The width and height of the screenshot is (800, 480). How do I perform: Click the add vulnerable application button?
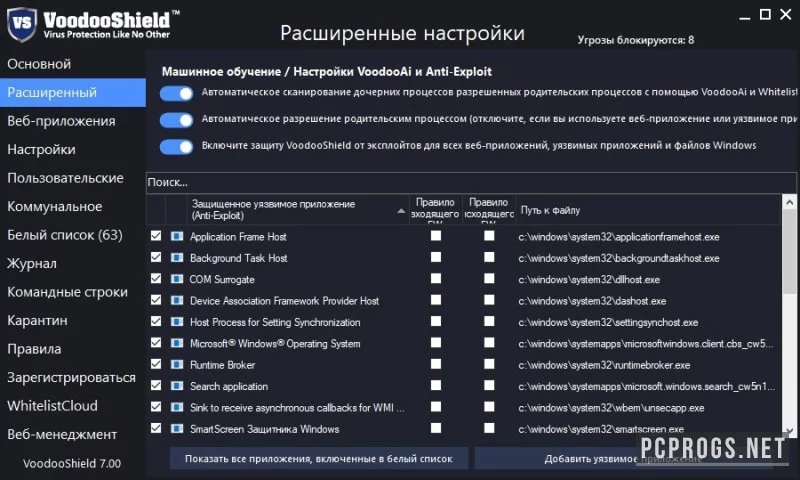coord(623,459)
